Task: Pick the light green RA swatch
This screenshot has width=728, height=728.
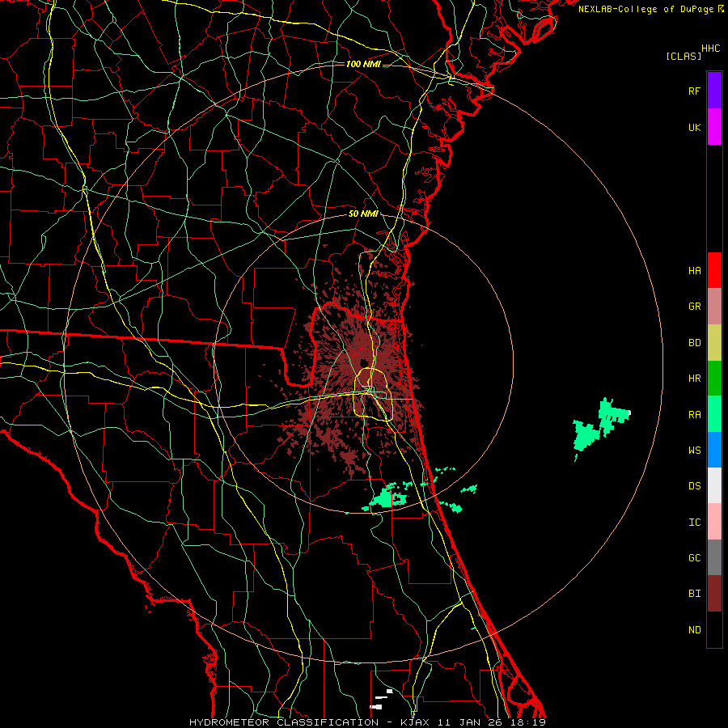Action: tap(714, 414)
